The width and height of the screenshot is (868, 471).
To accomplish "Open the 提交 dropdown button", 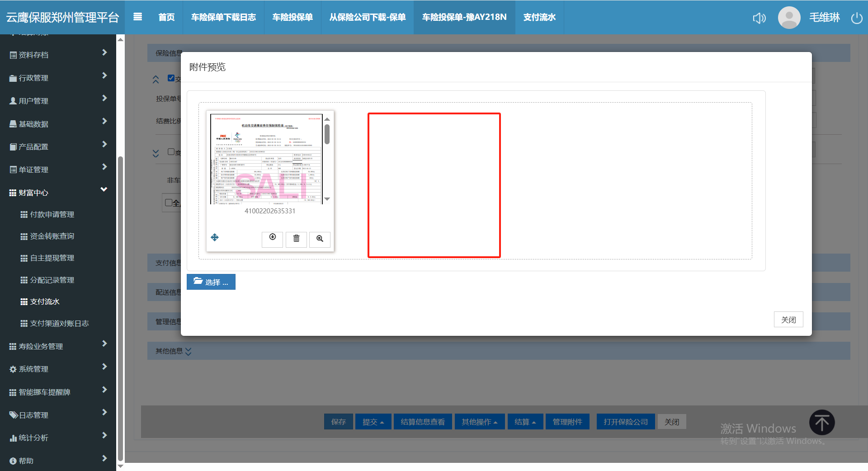I will [x=373, y=422].
